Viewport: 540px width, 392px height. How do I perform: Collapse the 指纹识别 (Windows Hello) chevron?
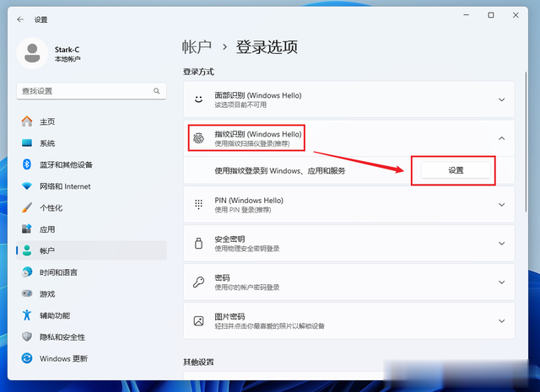[x=502, y=138]
